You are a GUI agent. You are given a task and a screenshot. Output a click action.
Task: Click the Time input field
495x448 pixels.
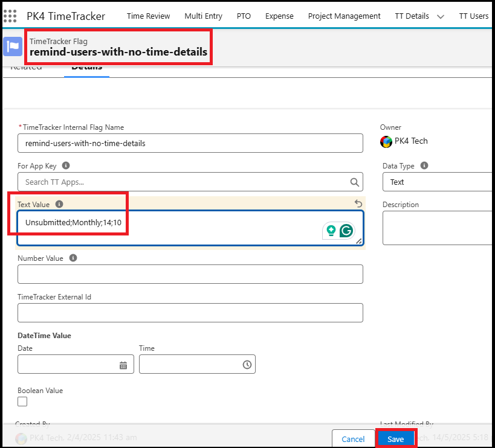[x=197, y=364]
